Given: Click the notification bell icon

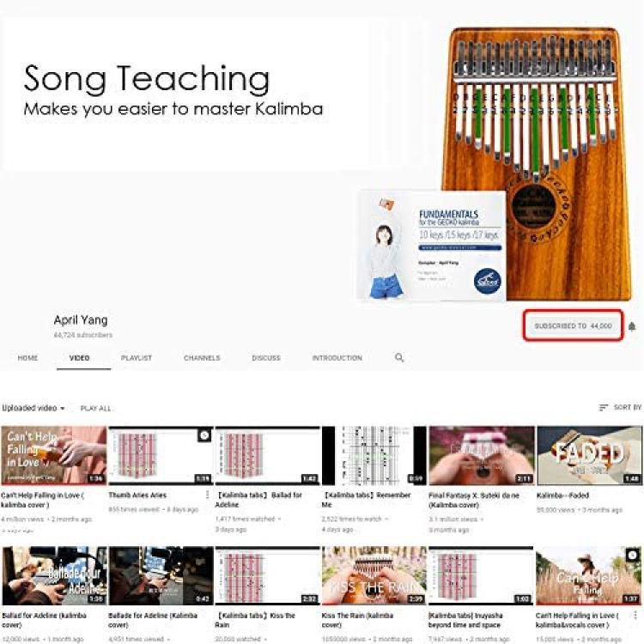Looking at the screenshot, I should click(632, 326).
